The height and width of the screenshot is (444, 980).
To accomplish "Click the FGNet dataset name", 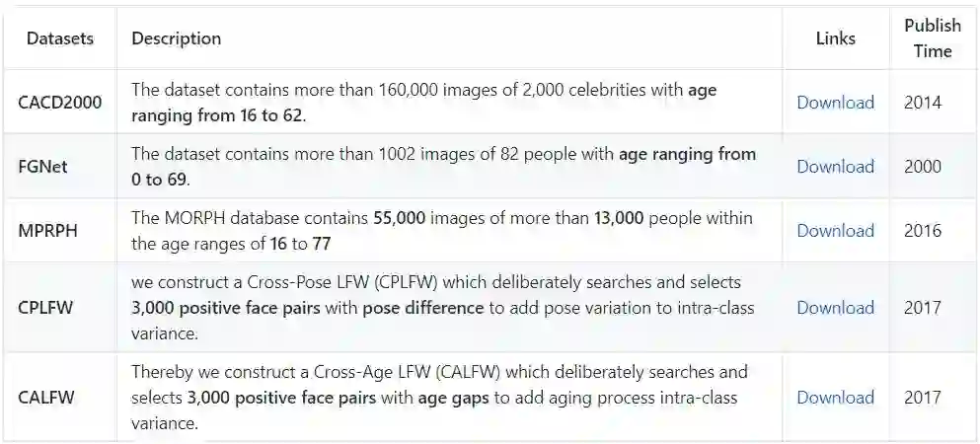I will (x=43, y=167).
